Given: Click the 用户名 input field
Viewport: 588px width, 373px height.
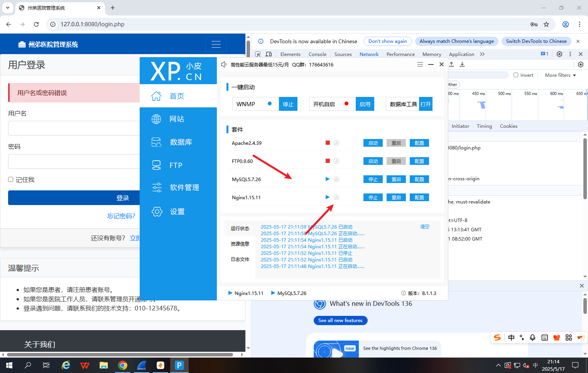Looking at the screenshot, I should coord(74,128).
